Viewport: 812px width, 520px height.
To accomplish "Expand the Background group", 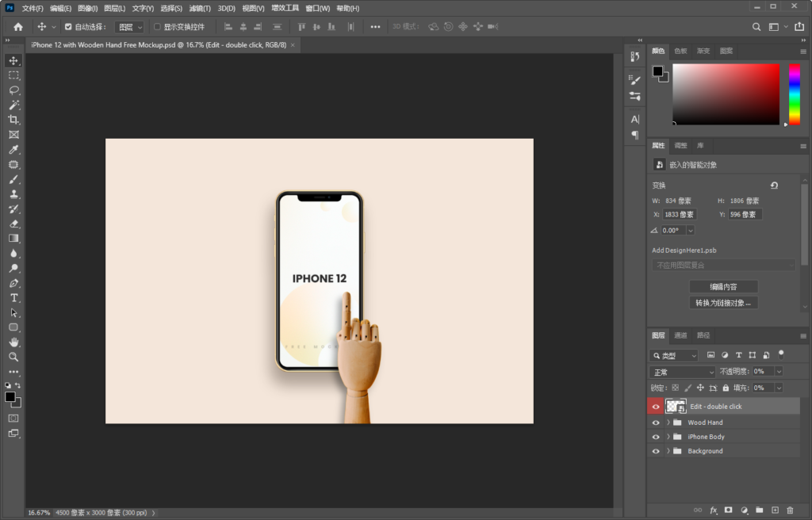I will [x=668, y=451].
